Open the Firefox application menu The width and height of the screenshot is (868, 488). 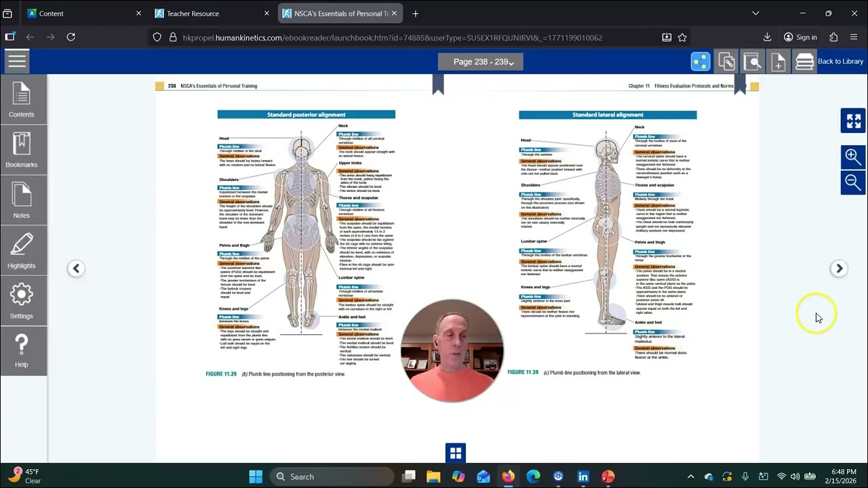tap(854, 37)
